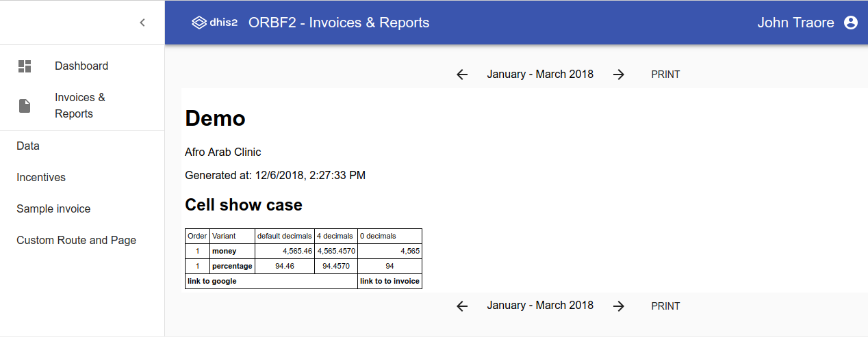868x337 pixels.
Task: Click the '94.46' cell
Action: (284, 266)
